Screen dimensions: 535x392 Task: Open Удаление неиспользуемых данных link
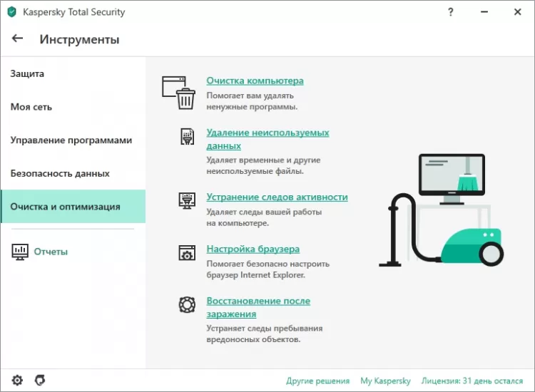(267, 139)
